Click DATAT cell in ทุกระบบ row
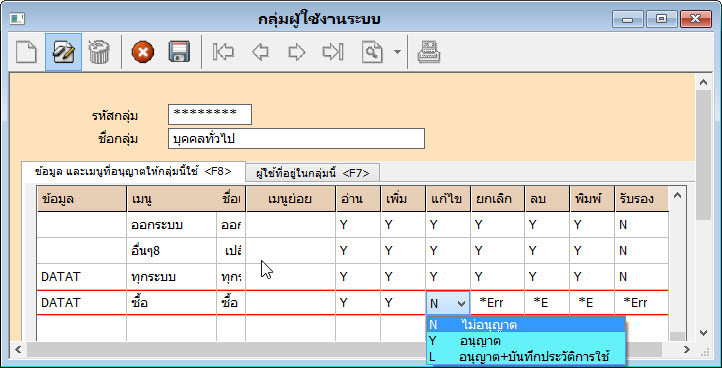The image size is (722, 368). (82, 277)
